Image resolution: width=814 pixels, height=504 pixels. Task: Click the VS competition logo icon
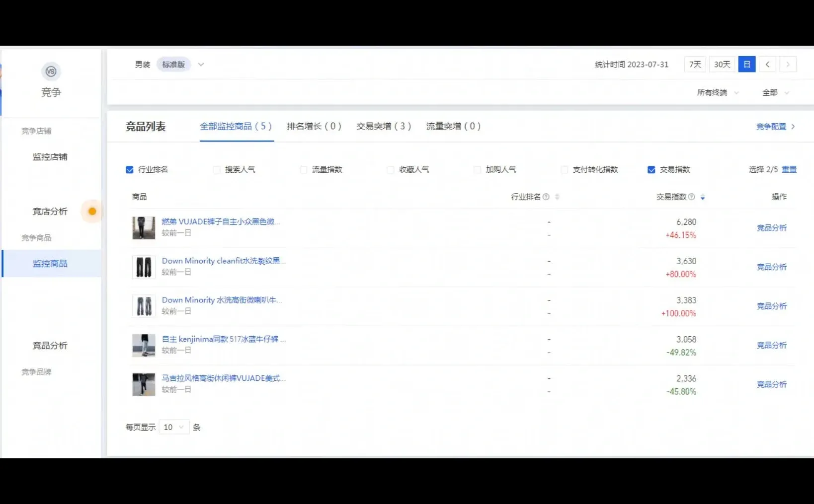pyautogui.click(x=51, y=72)
